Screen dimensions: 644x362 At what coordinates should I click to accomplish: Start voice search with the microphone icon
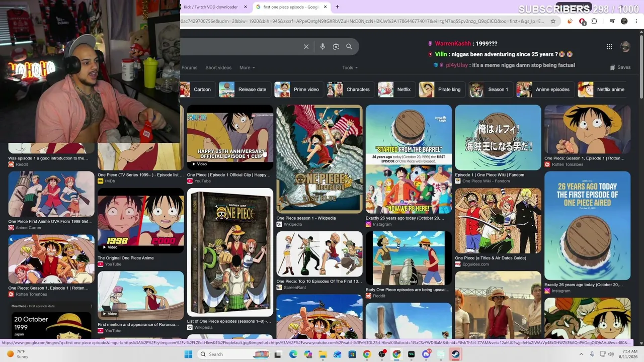click(323, 47)
